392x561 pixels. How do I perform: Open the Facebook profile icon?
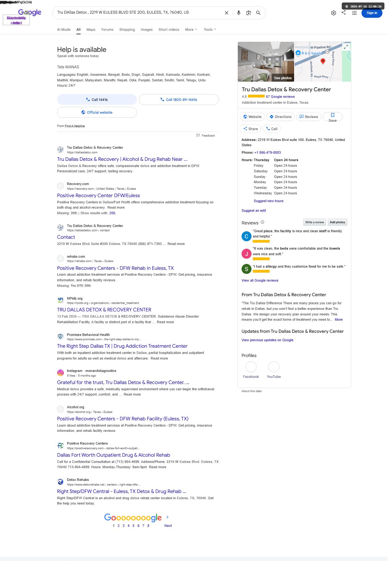(251, 367)
